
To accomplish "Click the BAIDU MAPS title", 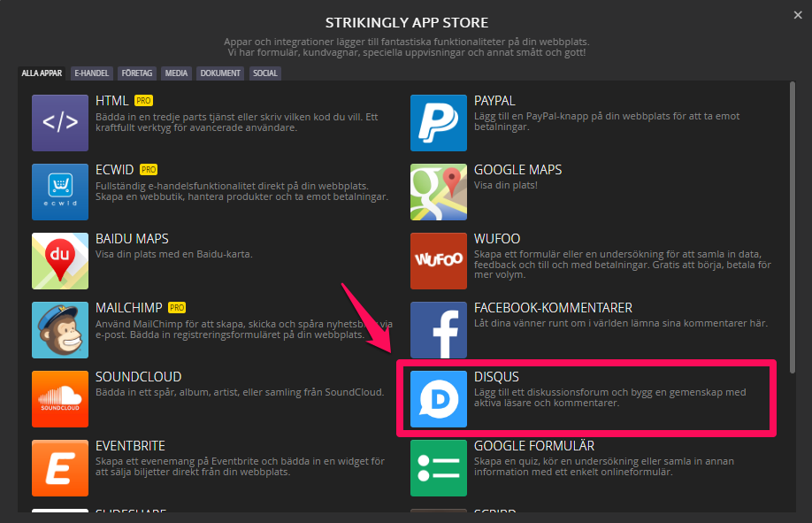I will [132, 238].
